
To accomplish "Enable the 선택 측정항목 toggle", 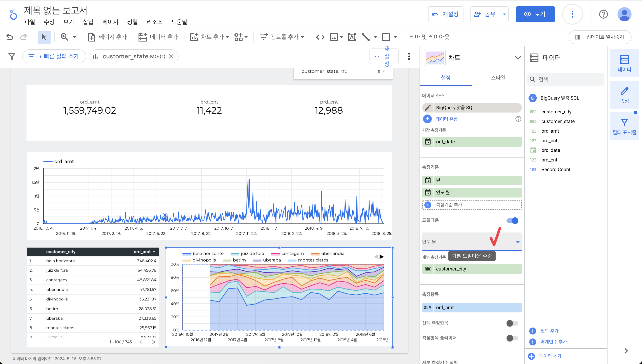I will pyautogui.click(x=512, y=323).
